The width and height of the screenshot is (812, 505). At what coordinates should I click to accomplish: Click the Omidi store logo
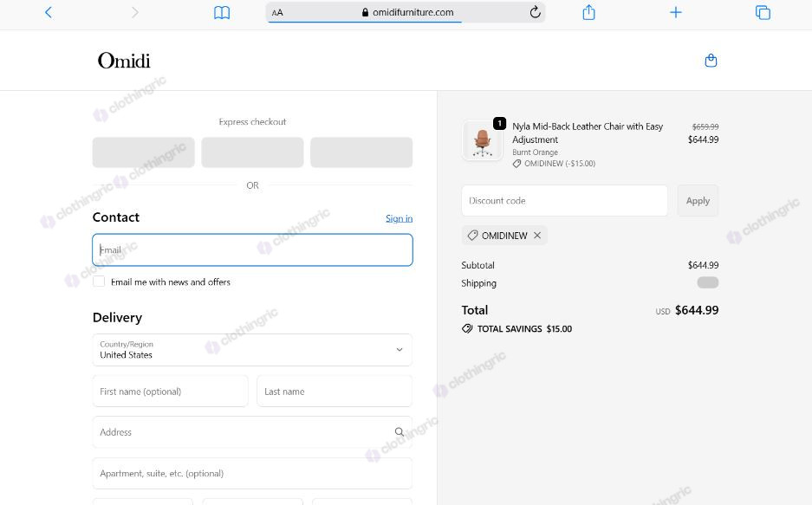point(124,61)
